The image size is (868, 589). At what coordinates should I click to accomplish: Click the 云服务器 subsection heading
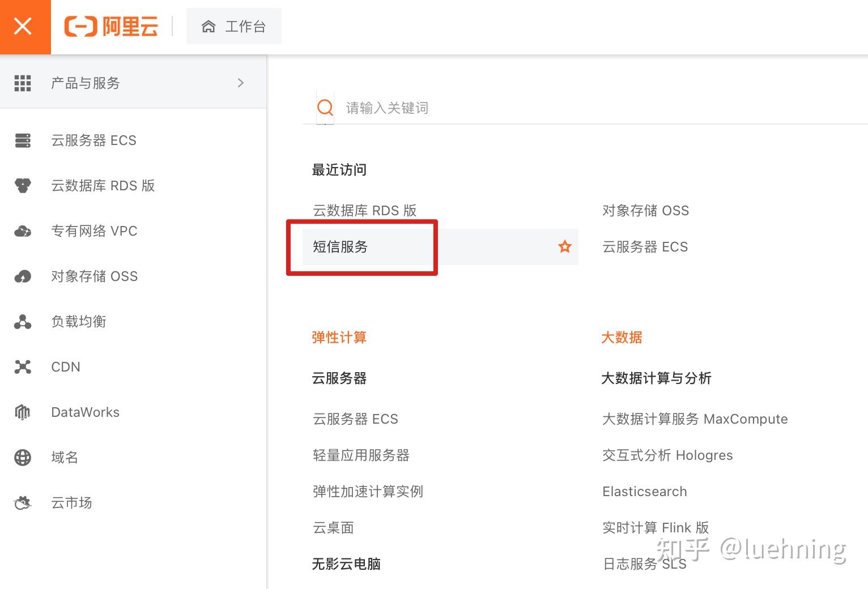(339, 378)
